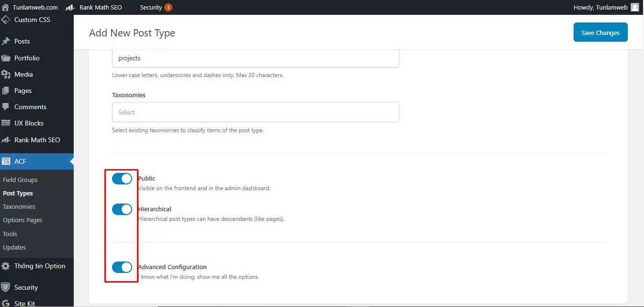Click the home icon beside Tunlamweb.com
Image resolution: width=644 pixels, height=307 pixels.
6,7
